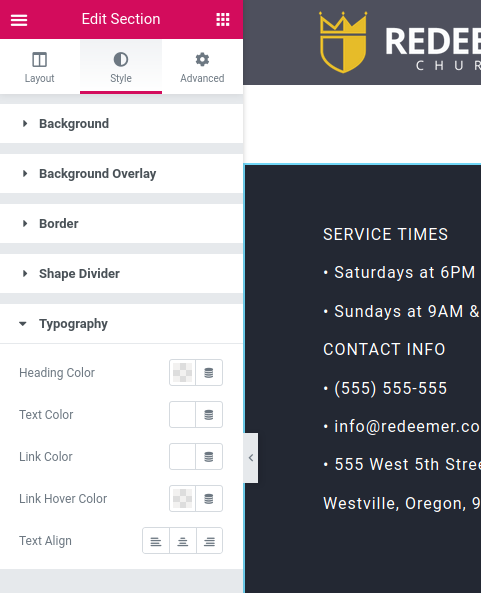
Task: Click the Redeemer shield logo
Action: (x=343, y=42)
